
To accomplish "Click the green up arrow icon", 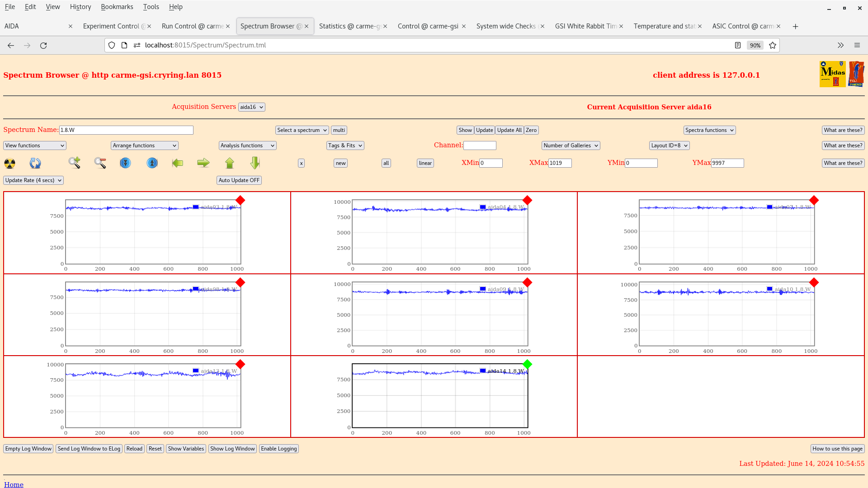I will tap(230, 163).
